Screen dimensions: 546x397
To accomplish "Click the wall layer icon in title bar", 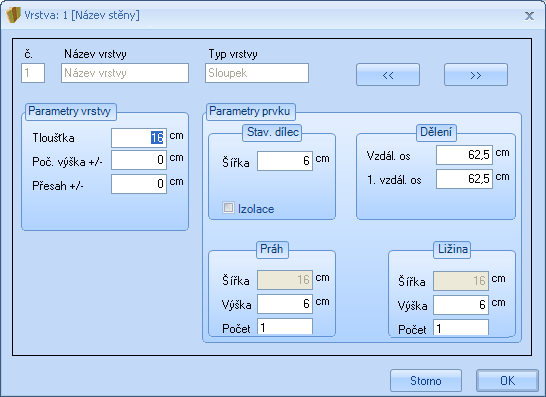I will click(13, 15).
